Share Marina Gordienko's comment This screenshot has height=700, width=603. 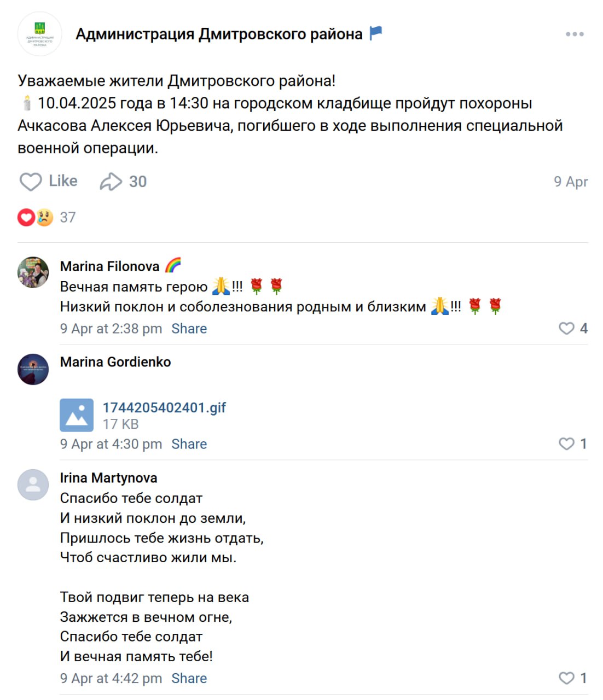(189, 444)
